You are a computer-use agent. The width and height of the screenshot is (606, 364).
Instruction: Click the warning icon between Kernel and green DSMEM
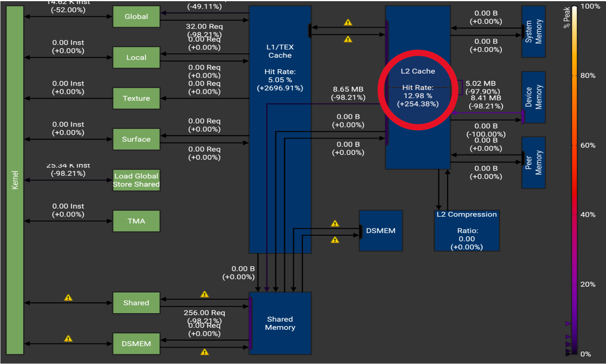[68, 339]
